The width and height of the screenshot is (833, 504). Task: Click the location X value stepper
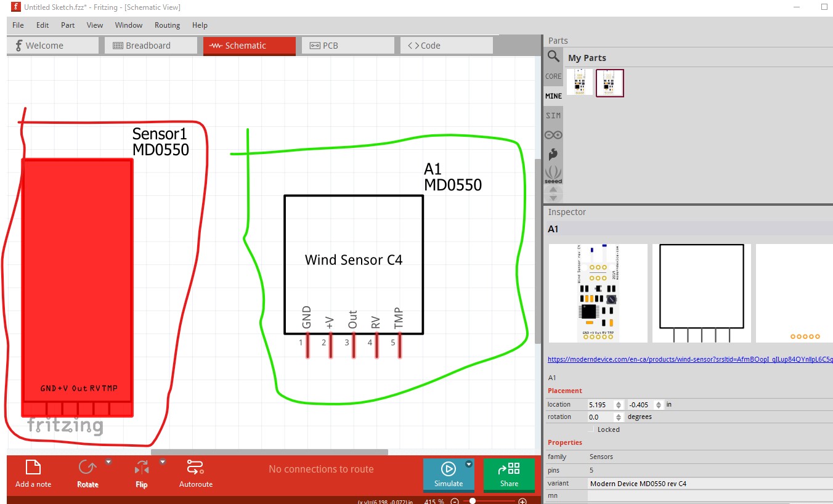(x=619, y=405)
